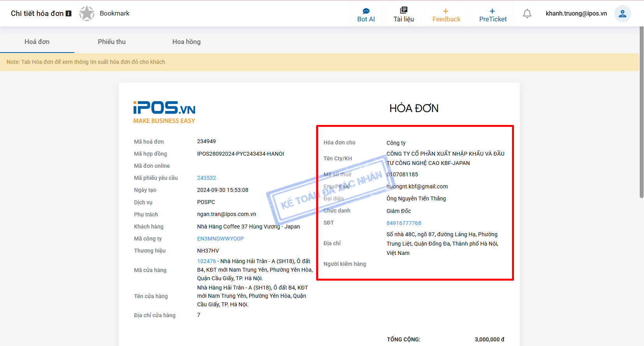This screenshot has height=346, width=644.
Task: Click invoice number 234949
Action: click(x=206, y=141)
